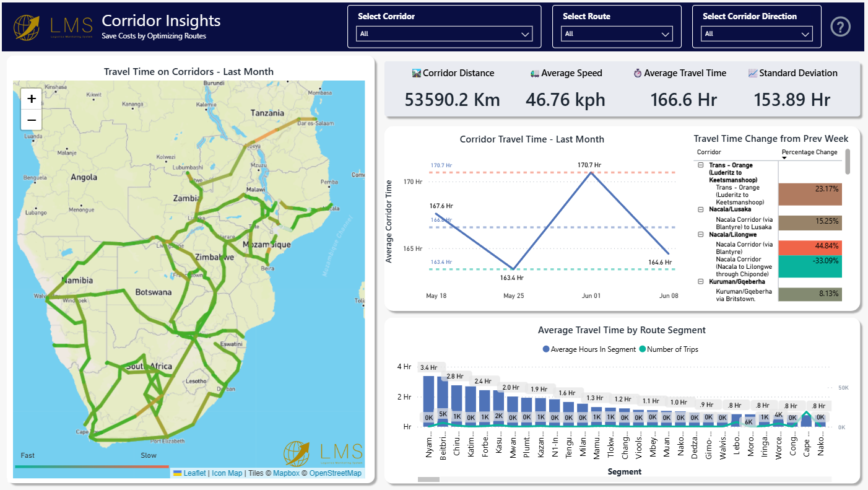Click the Average Speed truck icon
This screenshot has height=490, width=868.
(535, 73)
